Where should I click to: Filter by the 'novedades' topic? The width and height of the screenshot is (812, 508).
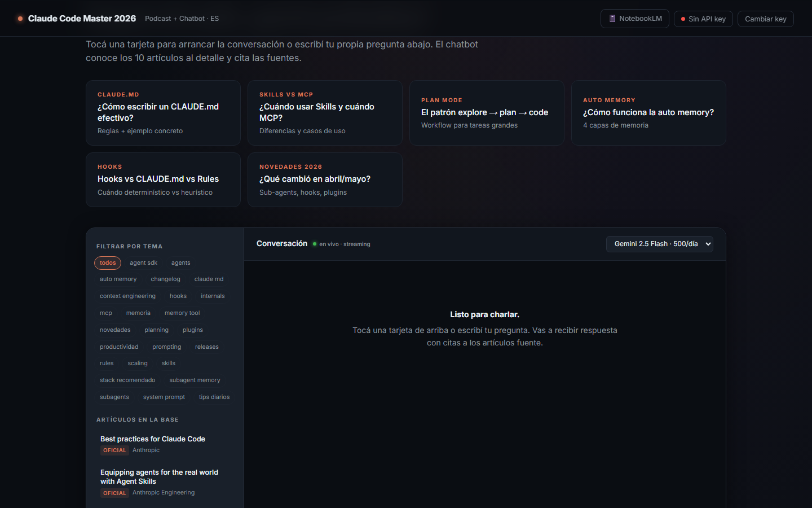tap(115, 330)
